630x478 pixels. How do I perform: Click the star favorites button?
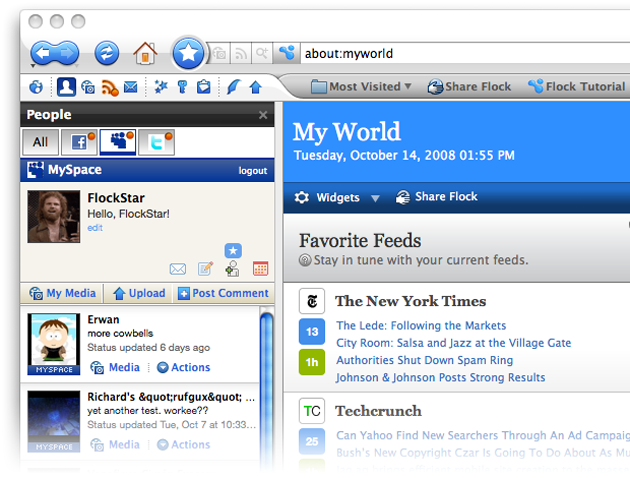(x=188, y=53)
